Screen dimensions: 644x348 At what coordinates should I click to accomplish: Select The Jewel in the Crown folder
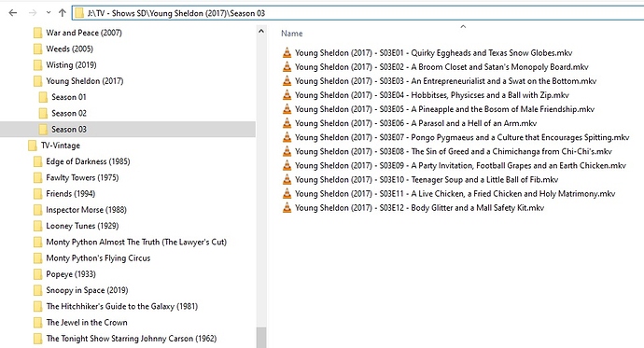pyautogui.click(x=87, y=322)
